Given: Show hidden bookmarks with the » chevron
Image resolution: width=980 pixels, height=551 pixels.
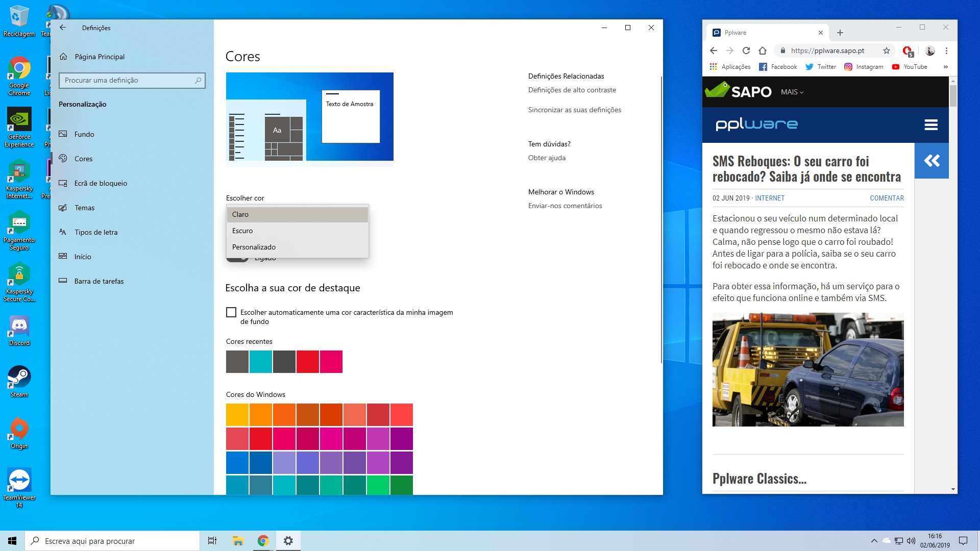Looking at the screenshot, I should (x=945, y=67).
